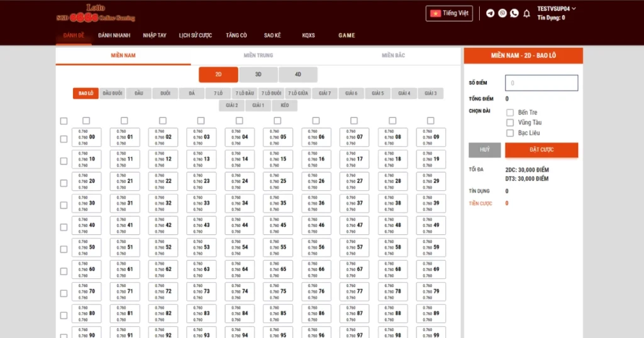Select the ĐÁ option
Image resolution: width=644 pixels, height=338 pixels.
192,93
